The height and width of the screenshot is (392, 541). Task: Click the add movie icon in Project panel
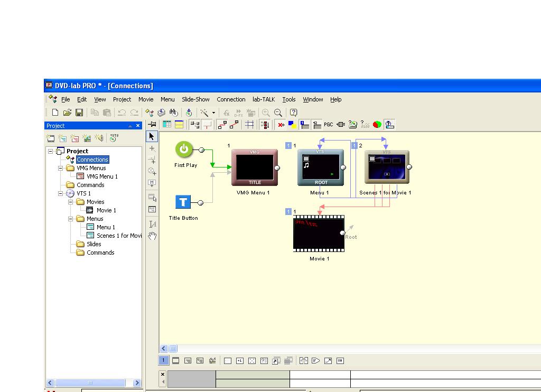tap(51, 138)
